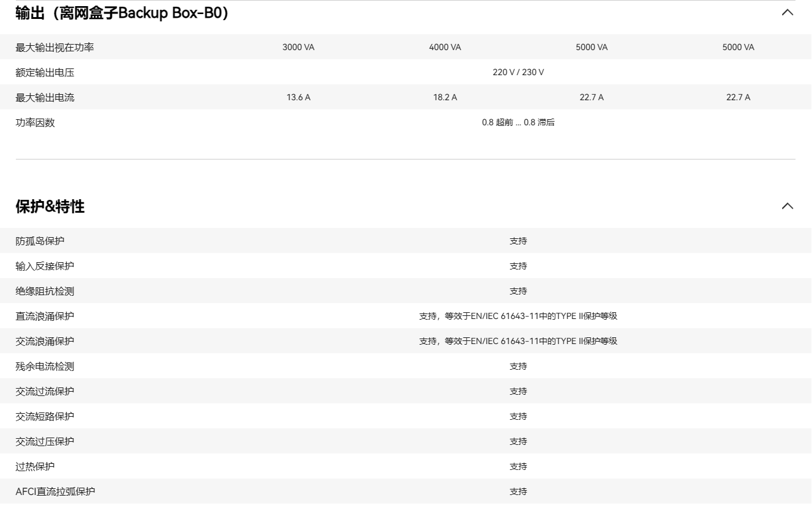Image resolution: width=812 pixels, height=506 pixels.
Task: Select the AFCI直流拉弧保护 row label
Action: click(55, 491)
